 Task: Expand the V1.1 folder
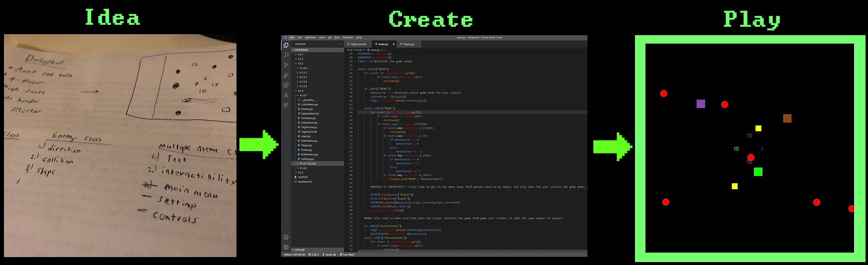tap(300, 54)
